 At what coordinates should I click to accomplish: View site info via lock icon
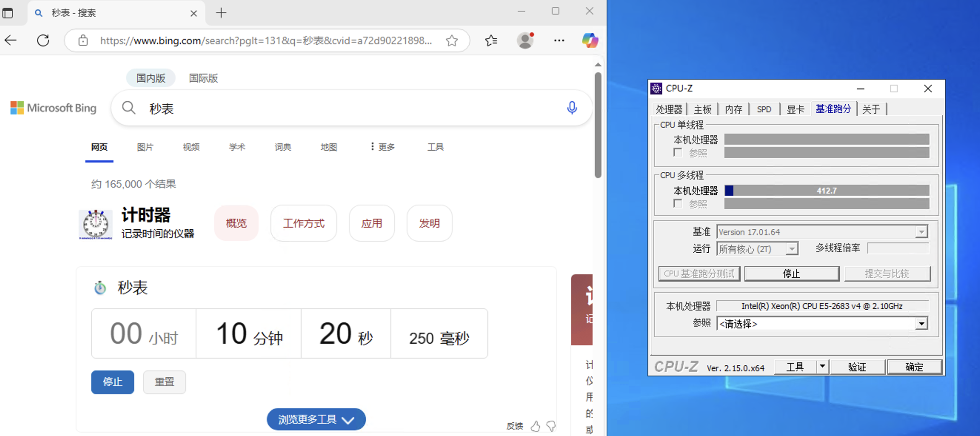83,40
